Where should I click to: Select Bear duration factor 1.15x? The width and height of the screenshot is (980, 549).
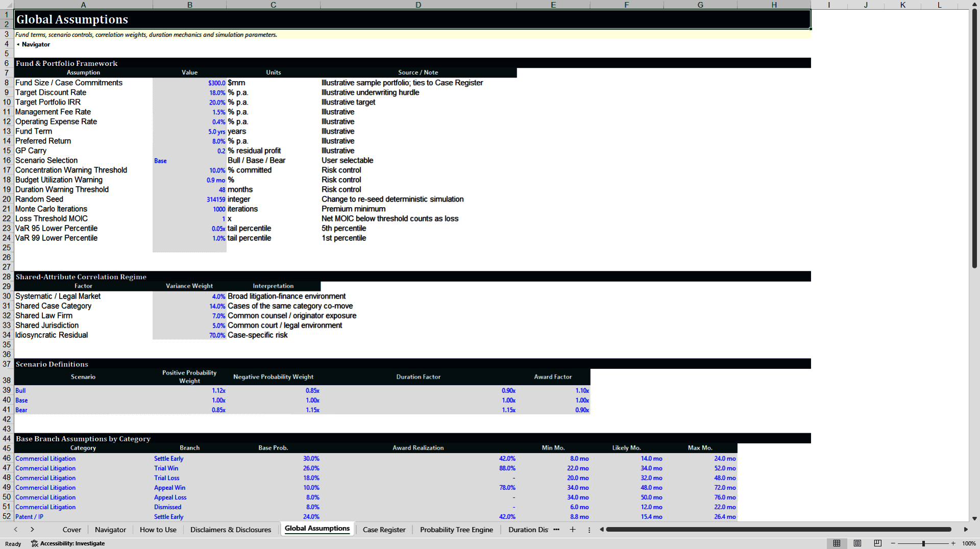point(418,410)
